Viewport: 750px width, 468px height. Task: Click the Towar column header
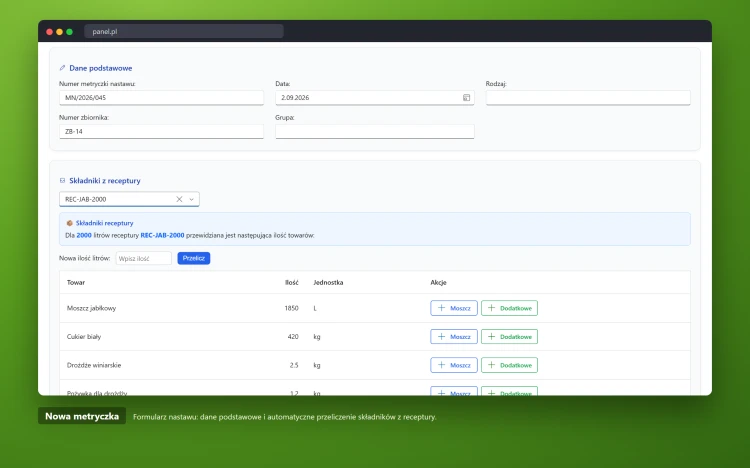pyautogui.click(x=76, y=282)
